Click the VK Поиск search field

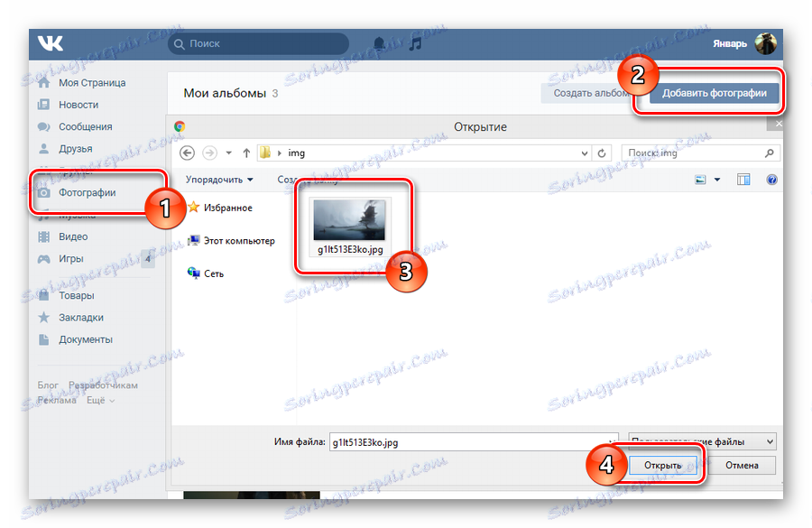click(258, 43)
